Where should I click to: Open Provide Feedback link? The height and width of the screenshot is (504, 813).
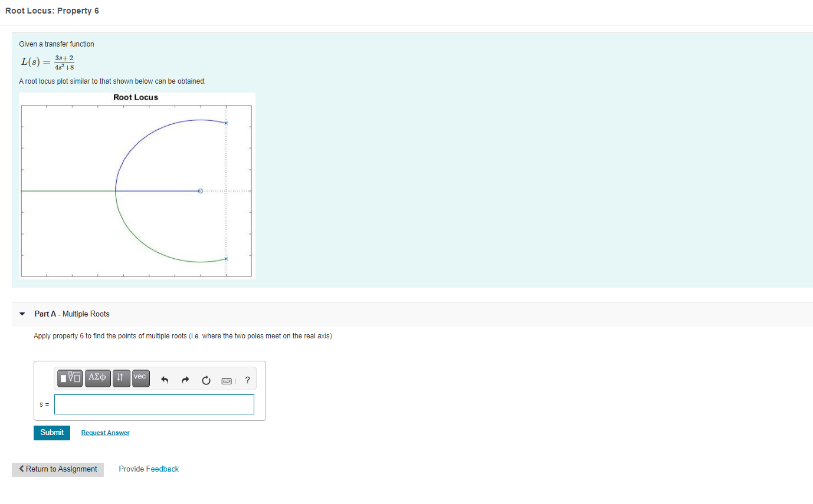pos(149,469)
